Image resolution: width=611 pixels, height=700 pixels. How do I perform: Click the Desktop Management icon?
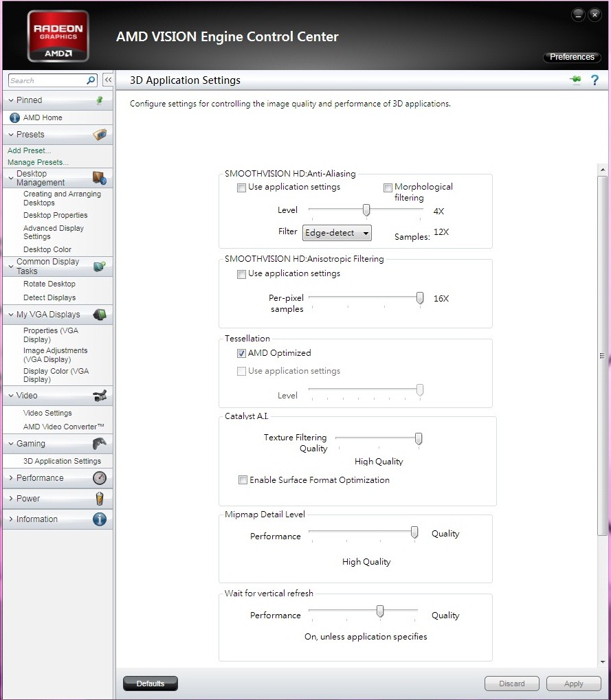(x=99, y=178)
